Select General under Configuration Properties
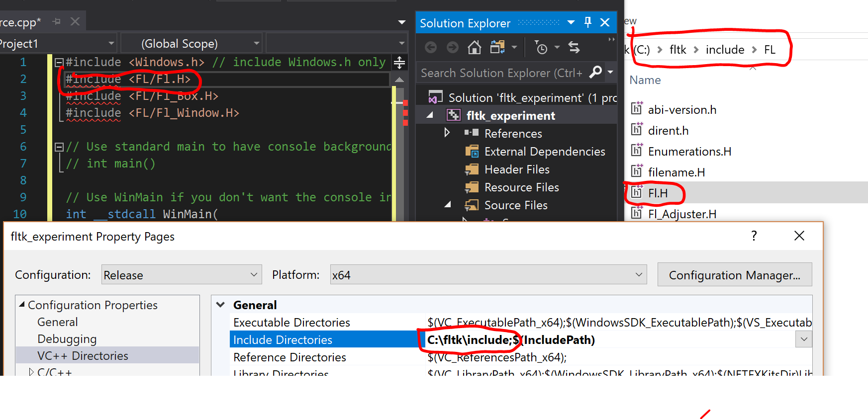 click(x=58, y=322)
